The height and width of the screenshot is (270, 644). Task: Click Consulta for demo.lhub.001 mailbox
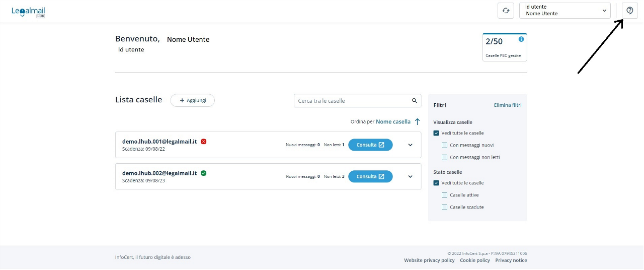370,145
